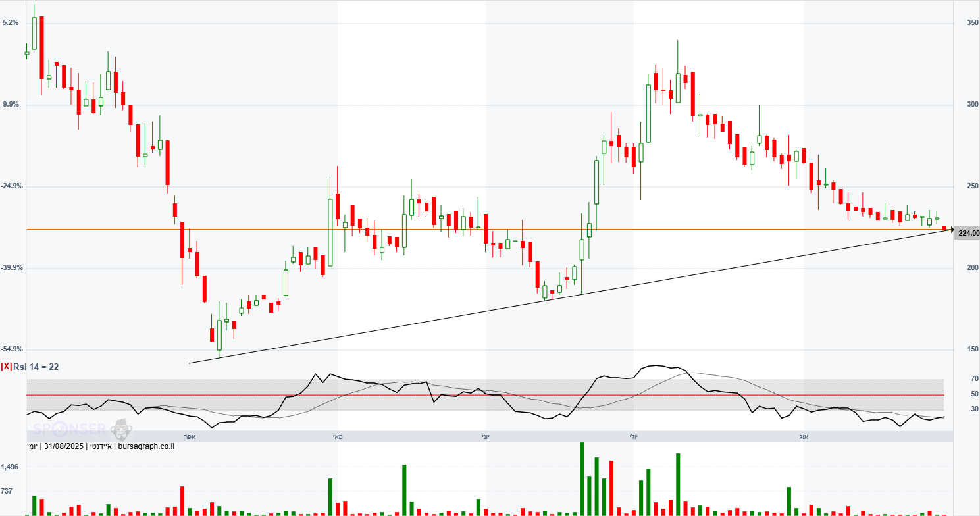Click the 5.2% percentage axis label

tap(11, 23)
